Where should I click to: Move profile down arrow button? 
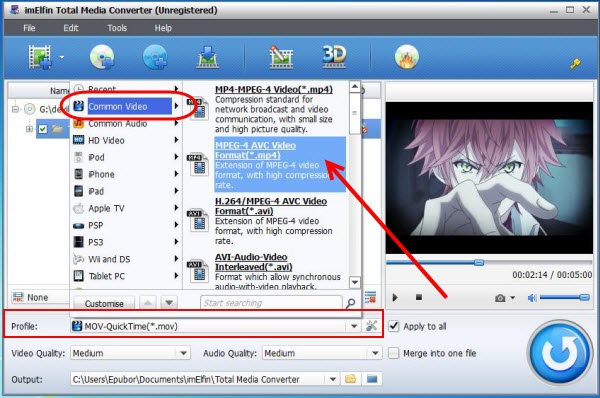[x=169, y=303]
